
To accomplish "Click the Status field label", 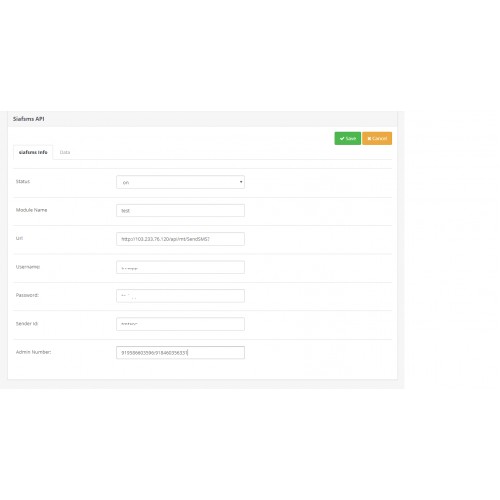I will click(x=23, y=181).
